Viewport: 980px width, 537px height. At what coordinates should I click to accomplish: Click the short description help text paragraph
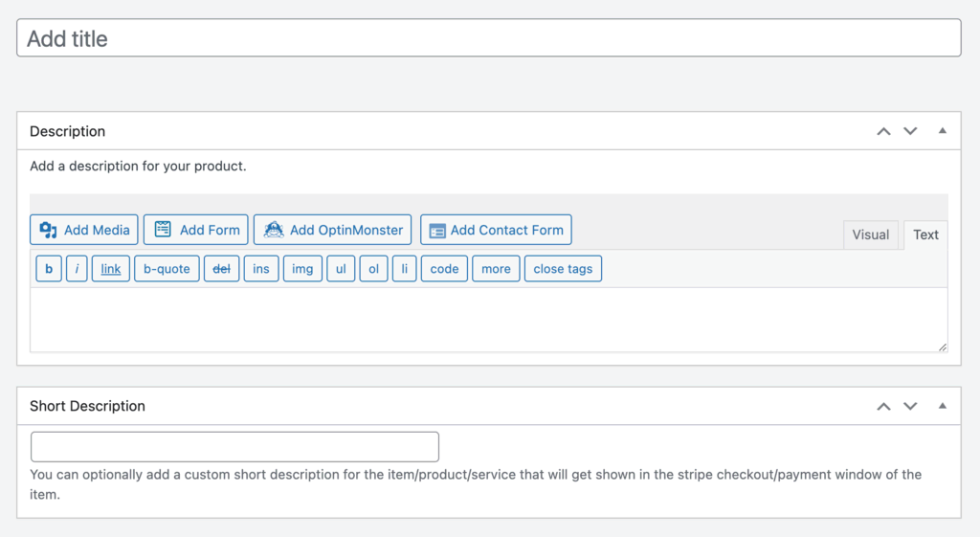pyautogui.click(x=476, y=484)
